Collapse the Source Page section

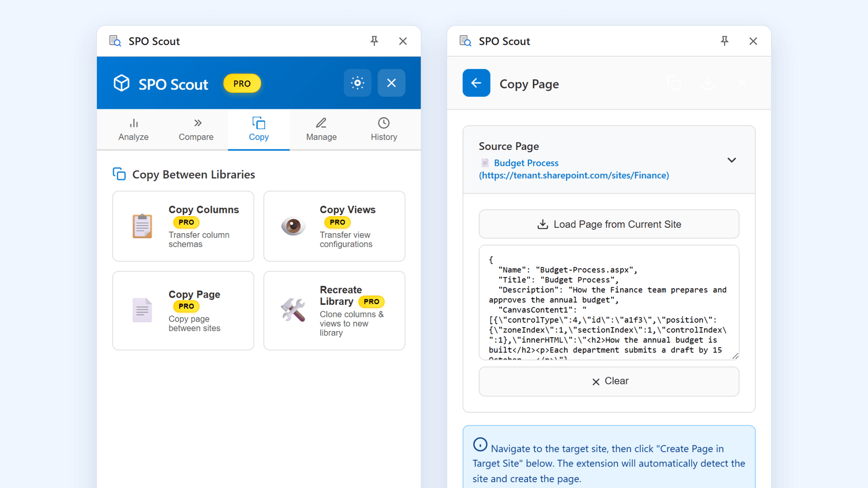732,160
